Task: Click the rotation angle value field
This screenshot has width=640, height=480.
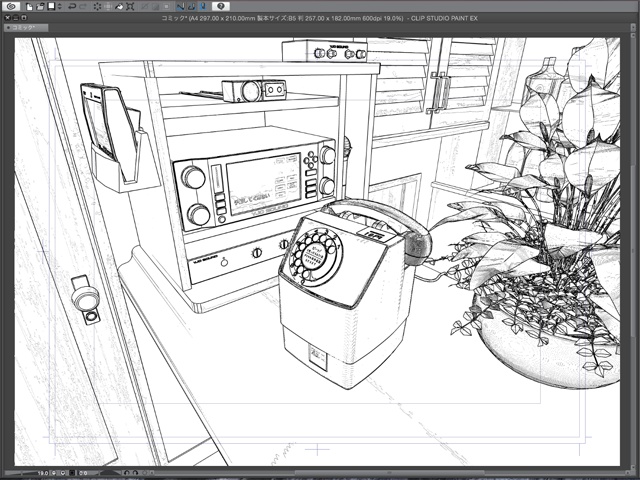Action: coord(83,473)
